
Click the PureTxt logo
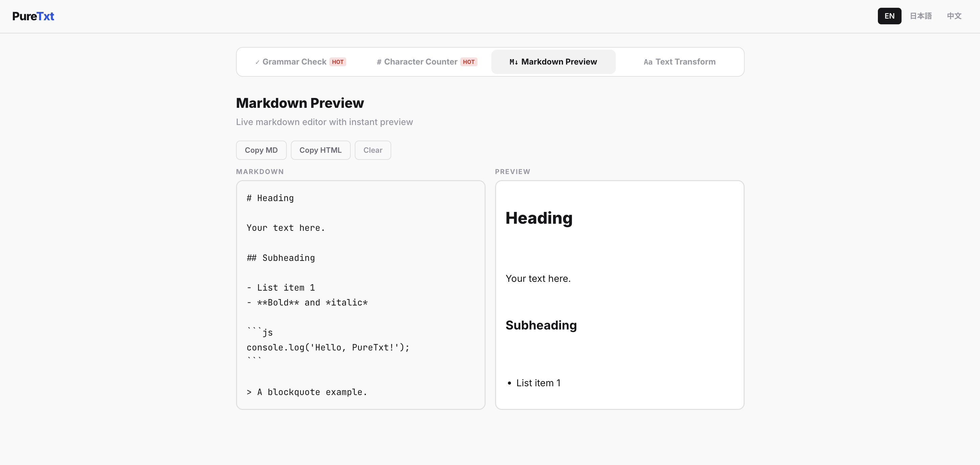[33, 16]
